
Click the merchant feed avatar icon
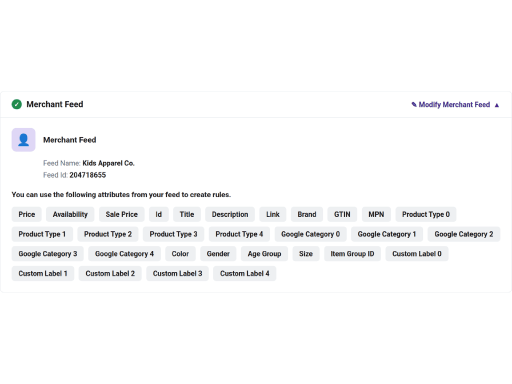24,140
